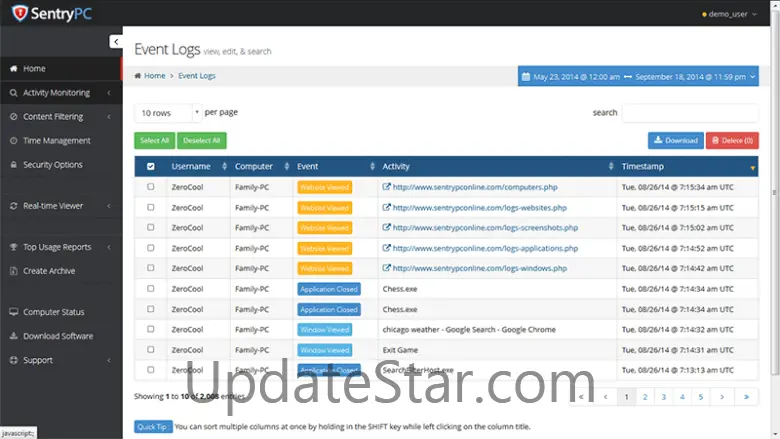Expand the Activity Monitoring submenu chevron
The width and height of the screenshot is (780, 439).
pyautogui.click(x=108, y=93)
